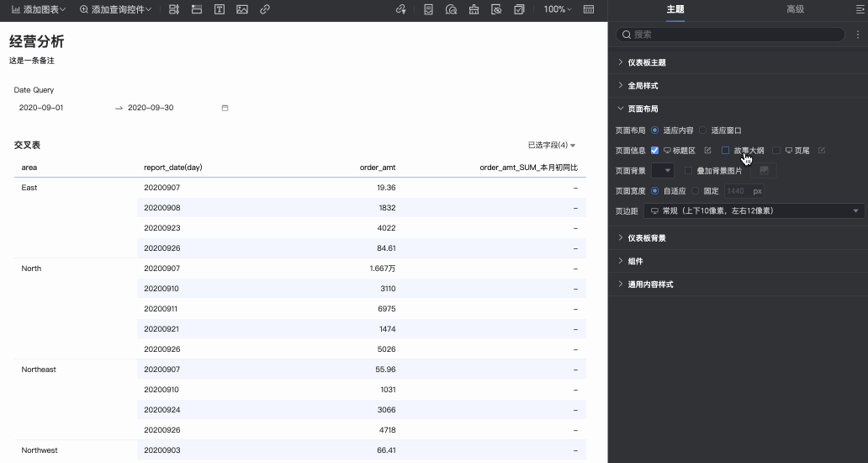This screenshot has width=868, height=463.
Task: Switch to the 主题 tab
Action: point(675,9)
